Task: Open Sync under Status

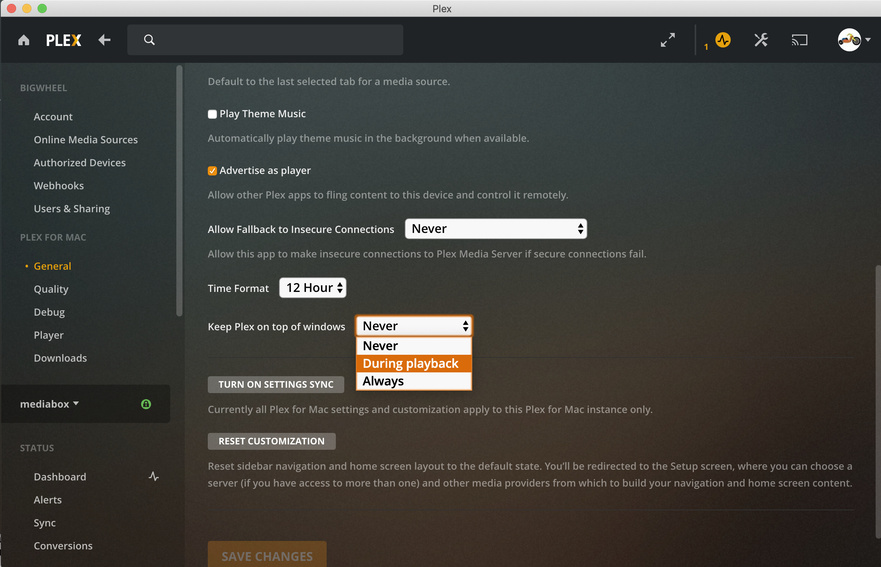Action: point(44,523)
